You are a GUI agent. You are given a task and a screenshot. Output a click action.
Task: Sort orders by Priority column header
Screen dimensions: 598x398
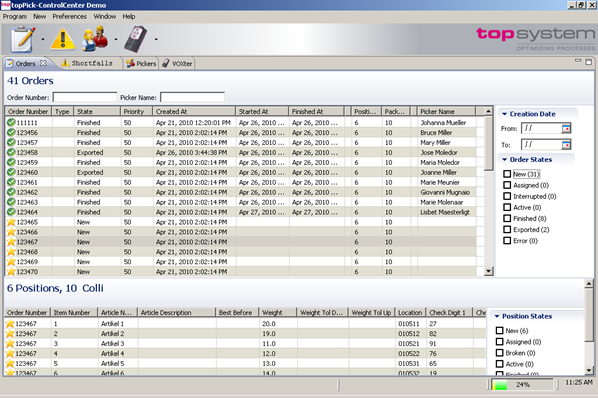point(136,111)
